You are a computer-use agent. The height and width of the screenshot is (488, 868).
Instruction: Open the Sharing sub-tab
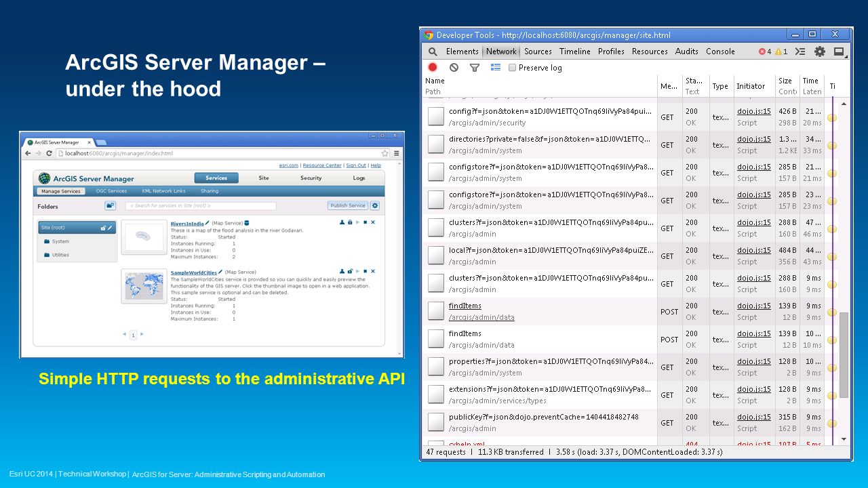click(x=210, y=191)
